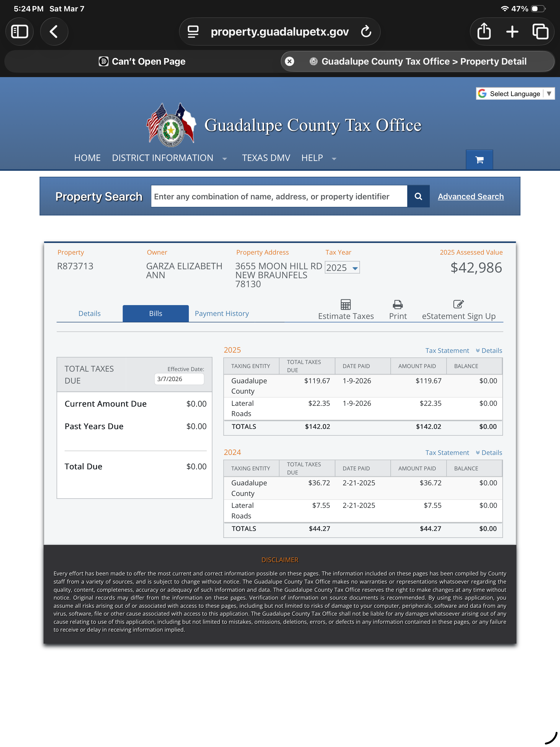
Task: Open the Select Language dropdown
Action: pos(515,94)
